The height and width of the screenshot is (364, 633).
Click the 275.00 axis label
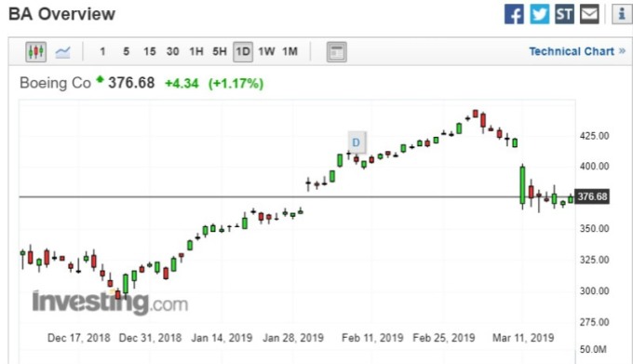tap(594, 322)
